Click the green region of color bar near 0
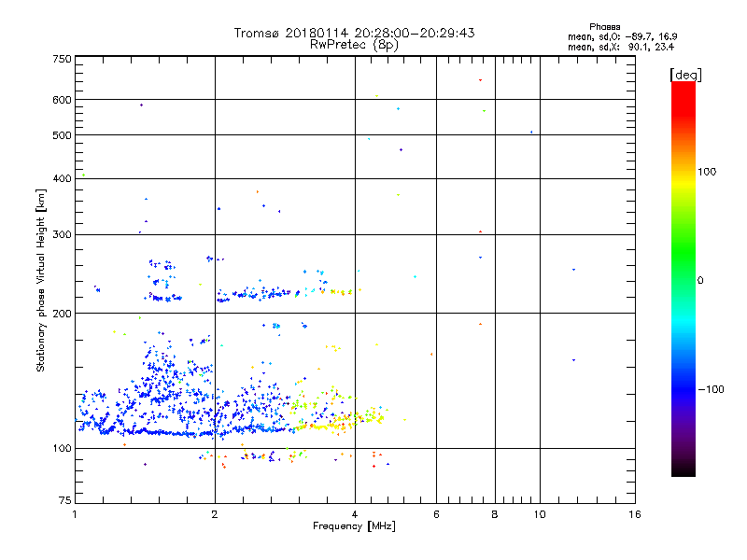 click(x=684, y=259)
